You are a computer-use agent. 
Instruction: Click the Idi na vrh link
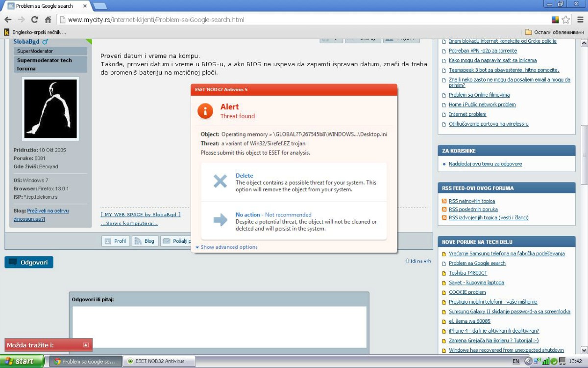tap(418, 261)
